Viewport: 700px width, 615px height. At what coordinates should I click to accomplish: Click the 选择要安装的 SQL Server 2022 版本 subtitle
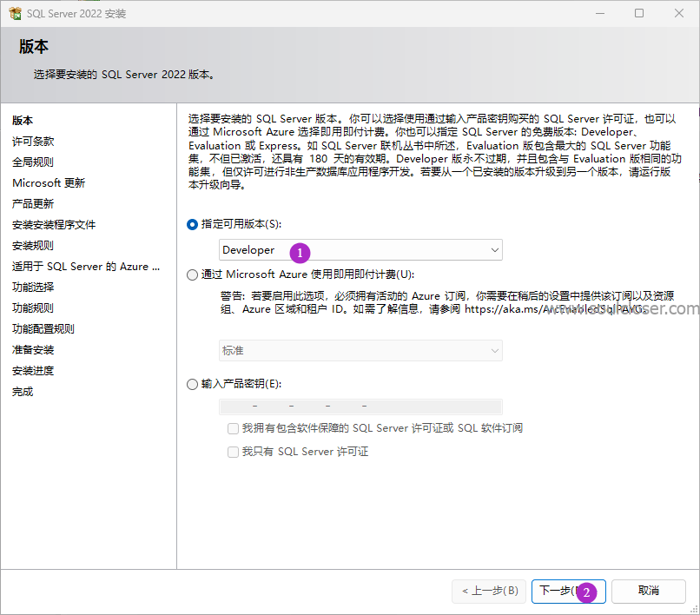[x=124, y=75]
